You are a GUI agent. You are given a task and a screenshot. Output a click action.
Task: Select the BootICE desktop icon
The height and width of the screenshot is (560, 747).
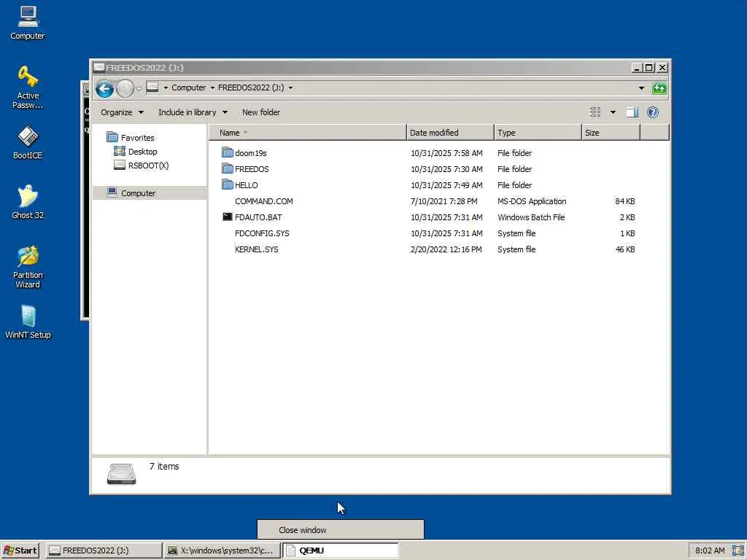tap(28, 142)
